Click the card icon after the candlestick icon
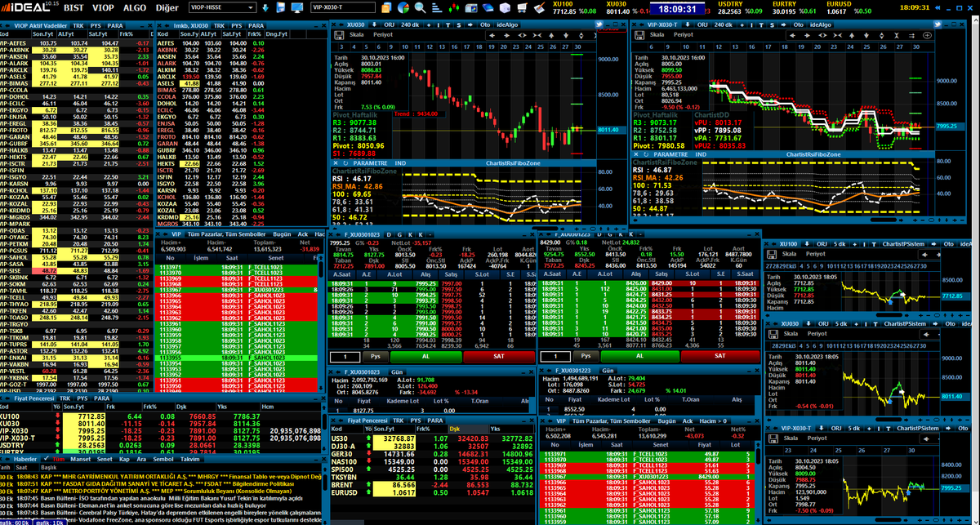Screen dimensions: 980x525 (470, 8)
